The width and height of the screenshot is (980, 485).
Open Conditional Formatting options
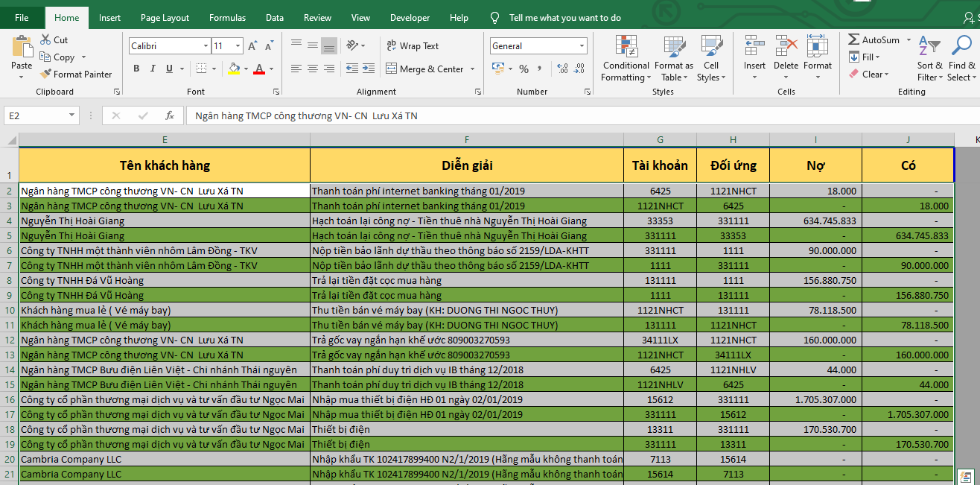(x=625, y=58)
